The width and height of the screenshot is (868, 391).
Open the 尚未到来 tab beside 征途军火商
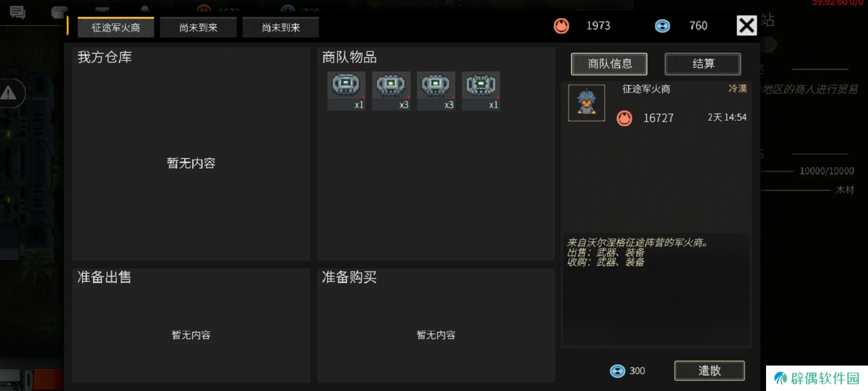point(198,27)
